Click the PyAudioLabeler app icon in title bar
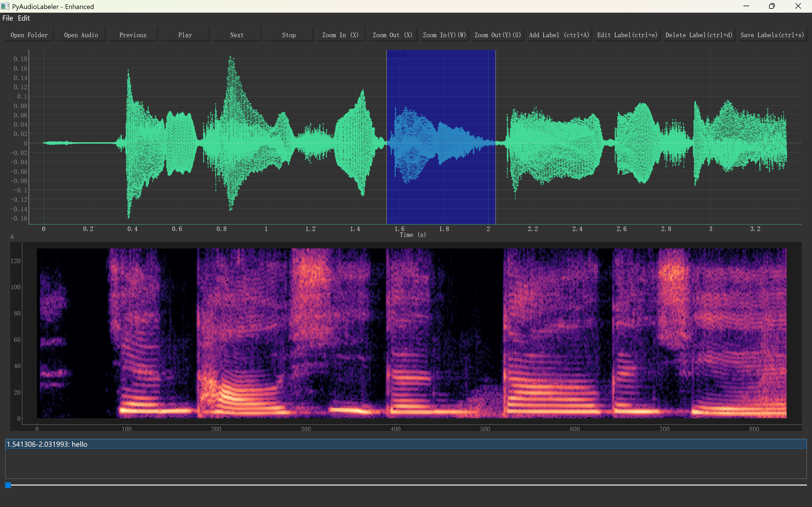 [5, 6]
